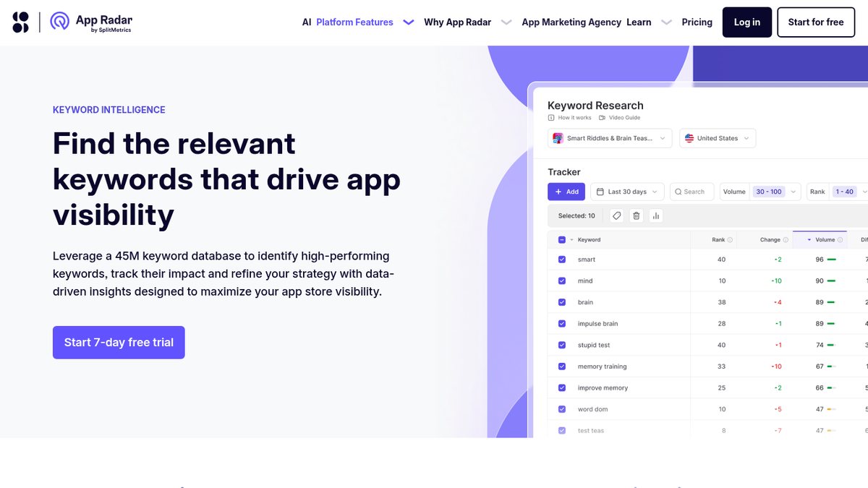Click the Change column info icon
This screenshot has height=488, width=868.
(786, 240)
